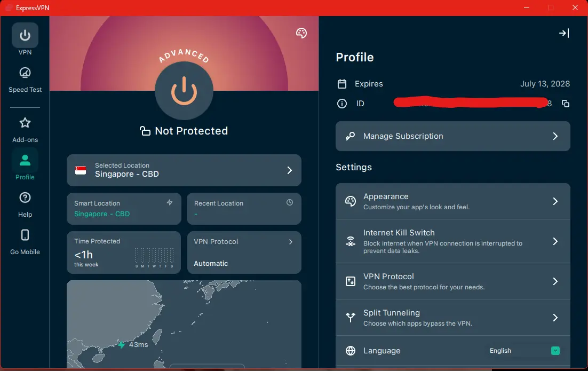The height and width of the screenshot is (371, 588).
Task: Open Go Mobile in the sidebar
Action: (x=25, y=242)
